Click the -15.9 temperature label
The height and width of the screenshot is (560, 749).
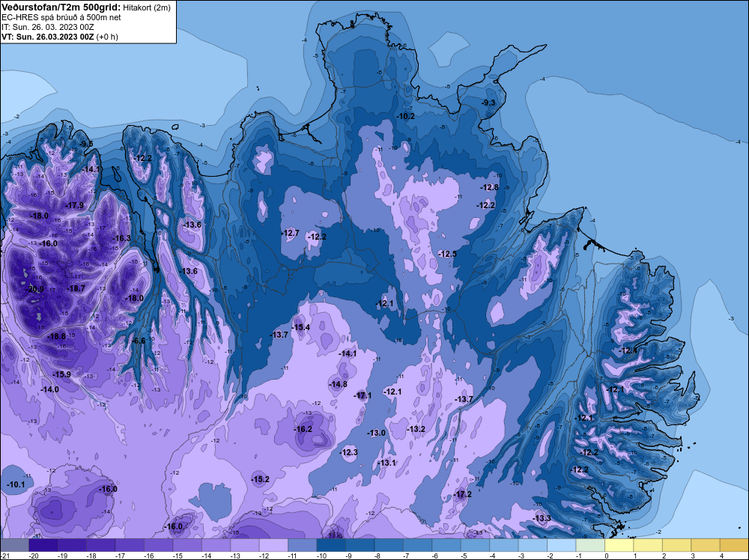coord(62,374)
